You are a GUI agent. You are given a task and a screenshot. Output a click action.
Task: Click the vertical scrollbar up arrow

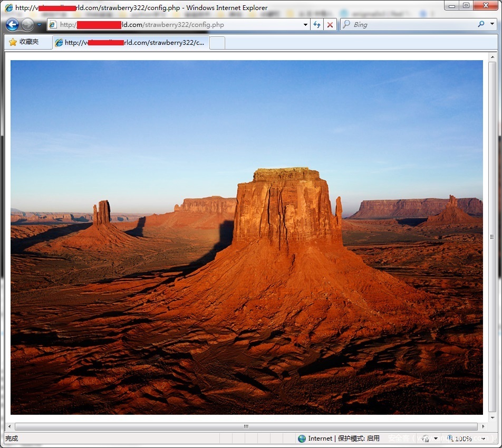tap(493, 57)
